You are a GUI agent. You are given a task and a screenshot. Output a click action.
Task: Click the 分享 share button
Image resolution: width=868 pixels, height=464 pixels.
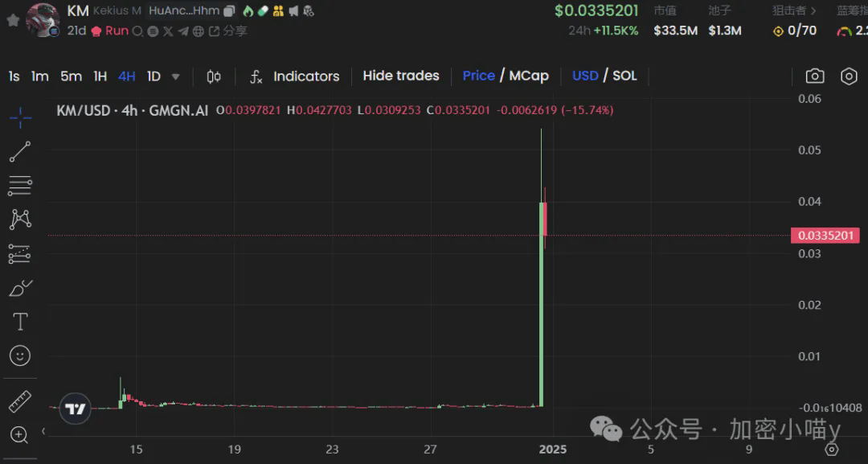pos(228,31)
